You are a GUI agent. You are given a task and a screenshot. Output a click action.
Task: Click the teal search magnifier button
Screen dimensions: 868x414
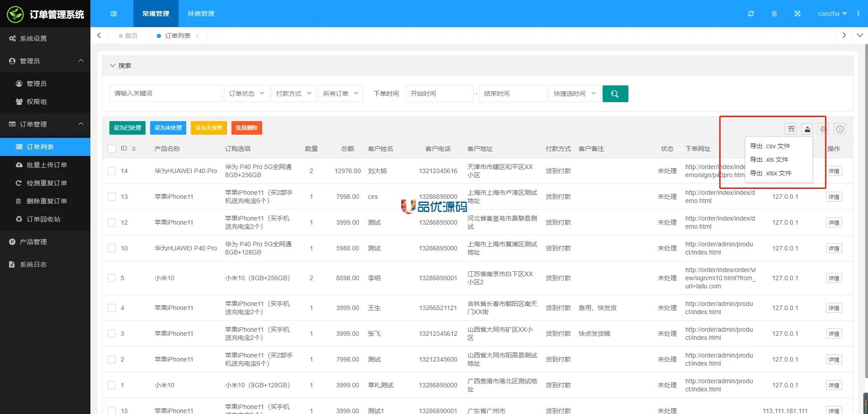tap(615, 94)
